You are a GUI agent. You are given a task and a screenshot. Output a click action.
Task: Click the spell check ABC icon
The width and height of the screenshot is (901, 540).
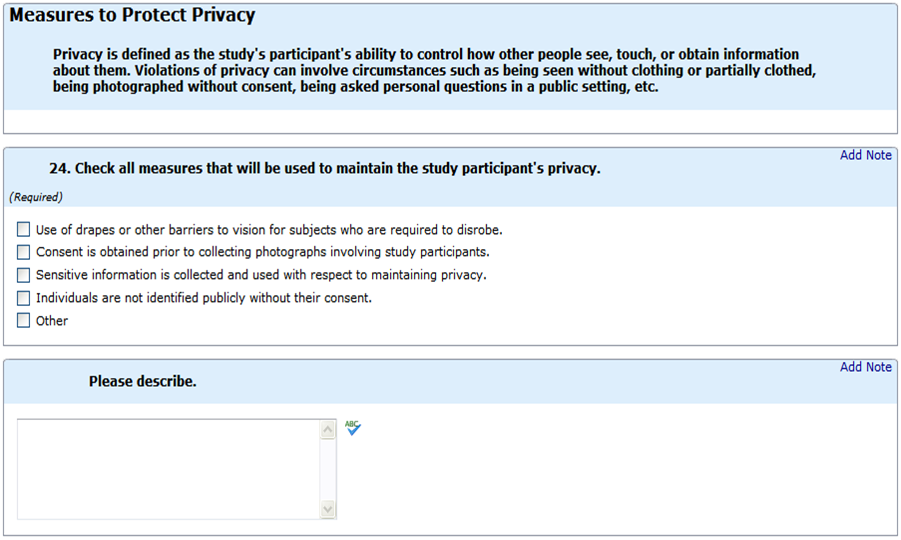(352, 428)
